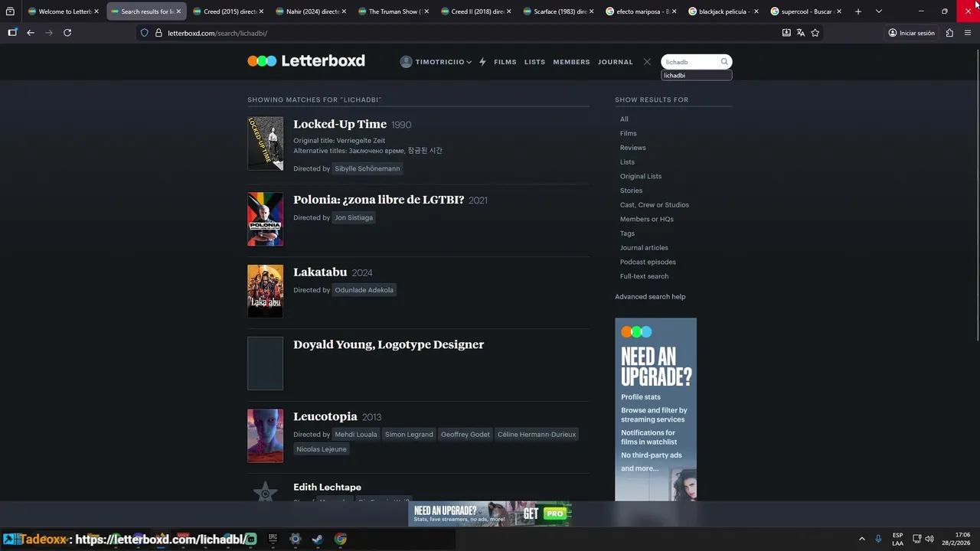Filter results by Films
This screenshot has width=980, height=551.
tap(629, 133)
